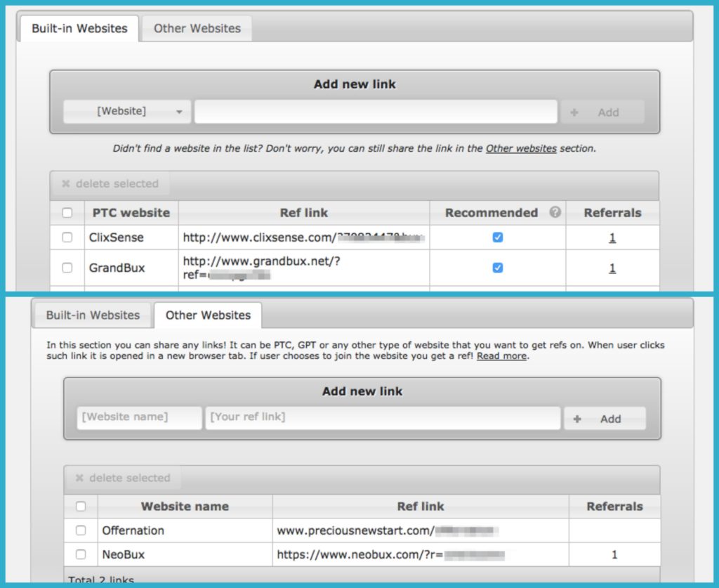Select Built-in Websites tab in the upper panel
Screen dimensions: 719x588
(79, 28)
